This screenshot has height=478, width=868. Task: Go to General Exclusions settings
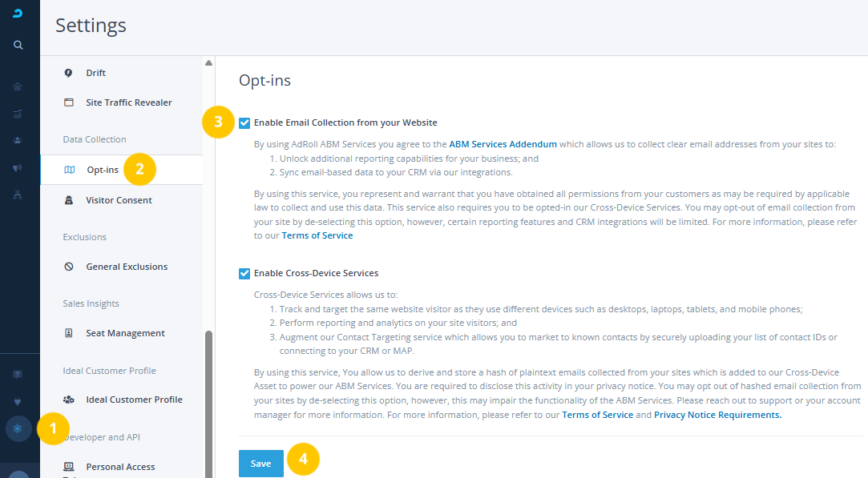pyautogui.click(x=127, y=267)
